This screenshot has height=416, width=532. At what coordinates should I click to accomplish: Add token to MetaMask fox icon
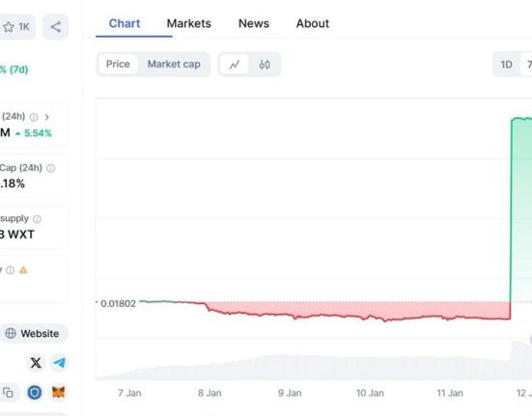(58, 393)
